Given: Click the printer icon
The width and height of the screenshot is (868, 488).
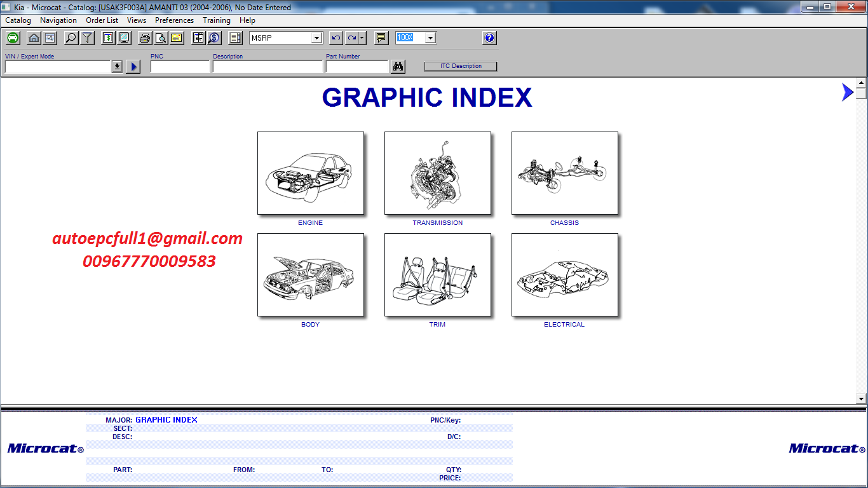Looking at the screenshot, I should pos(145,38).
